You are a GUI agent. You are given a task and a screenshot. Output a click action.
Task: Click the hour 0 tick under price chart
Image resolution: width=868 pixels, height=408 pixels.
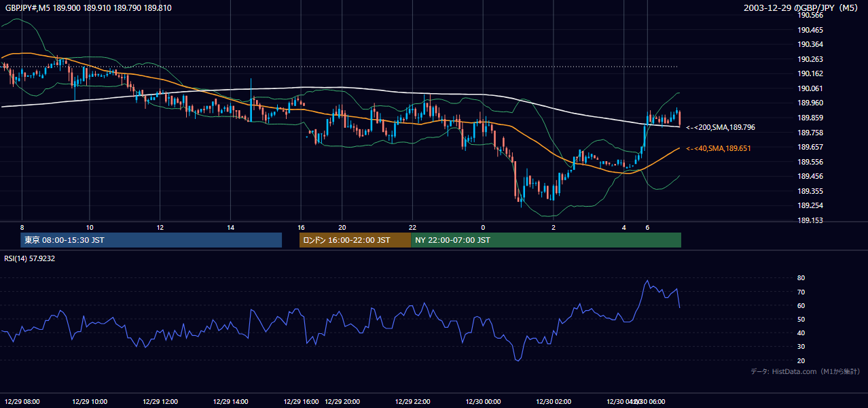tap(483, 227)
